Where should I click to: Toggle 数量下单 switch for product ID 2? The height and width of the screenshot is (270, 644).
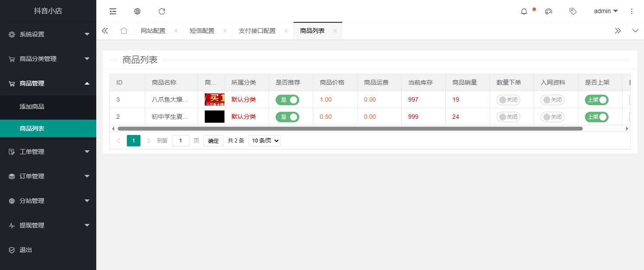pyautogui.click(x=508, y=117)
